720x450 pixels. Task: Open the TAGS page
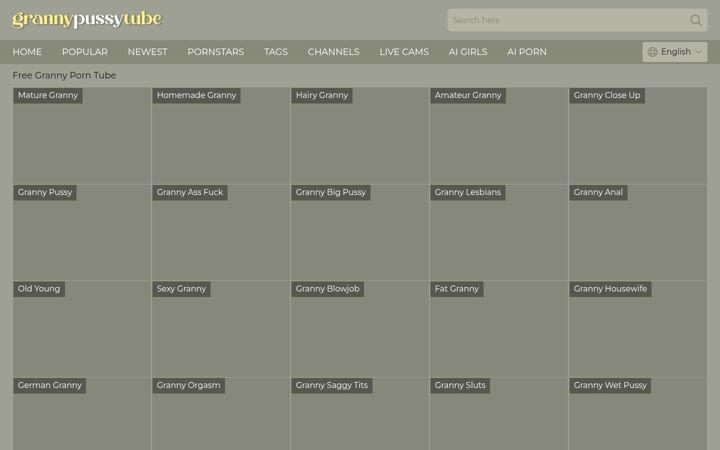coord(276,52)
